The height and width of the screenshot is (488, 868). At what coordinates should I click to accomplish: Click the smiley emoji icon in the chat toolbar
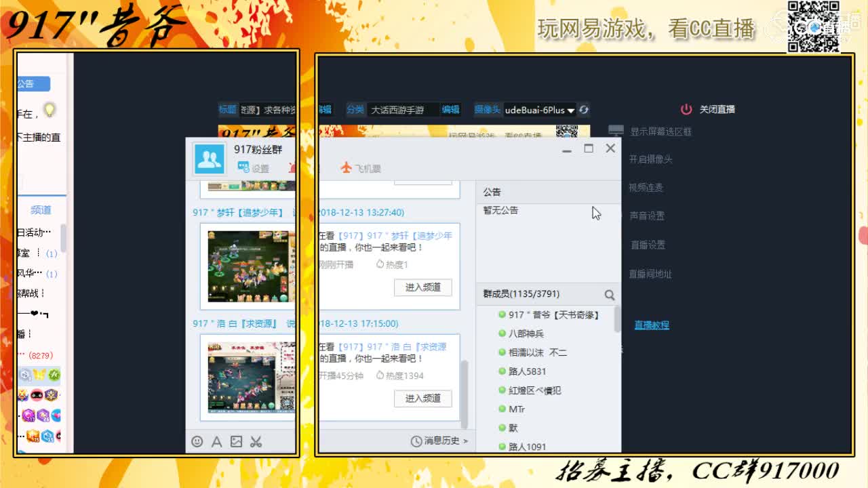(x=197, y=441)
